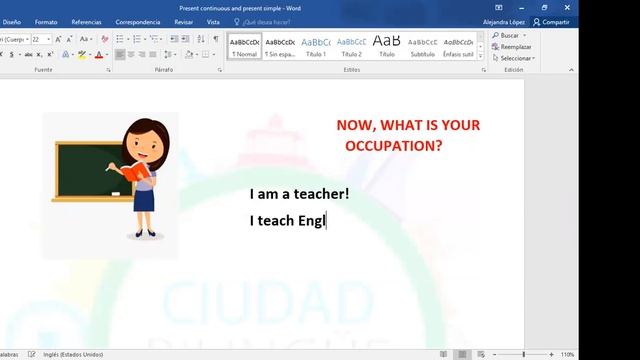
Task: Open the Formato tab
Action: tap(46, 22)
